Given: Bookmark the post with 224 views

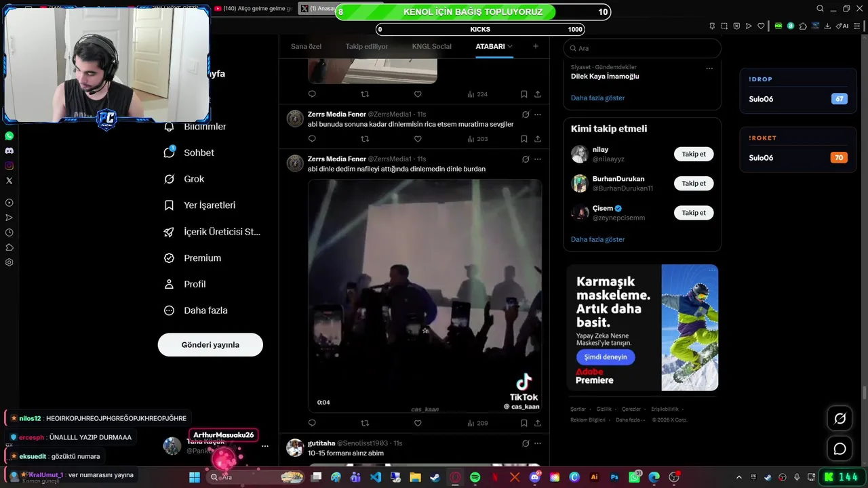Looking at the screenshot, I should [524, 94].
